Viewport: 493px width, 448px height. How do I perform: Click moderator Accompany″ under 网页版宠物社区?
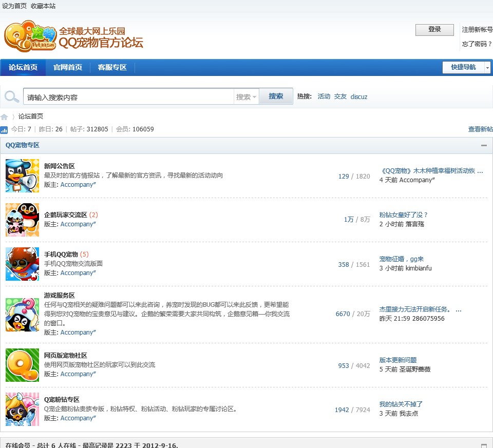click(78, 374)
